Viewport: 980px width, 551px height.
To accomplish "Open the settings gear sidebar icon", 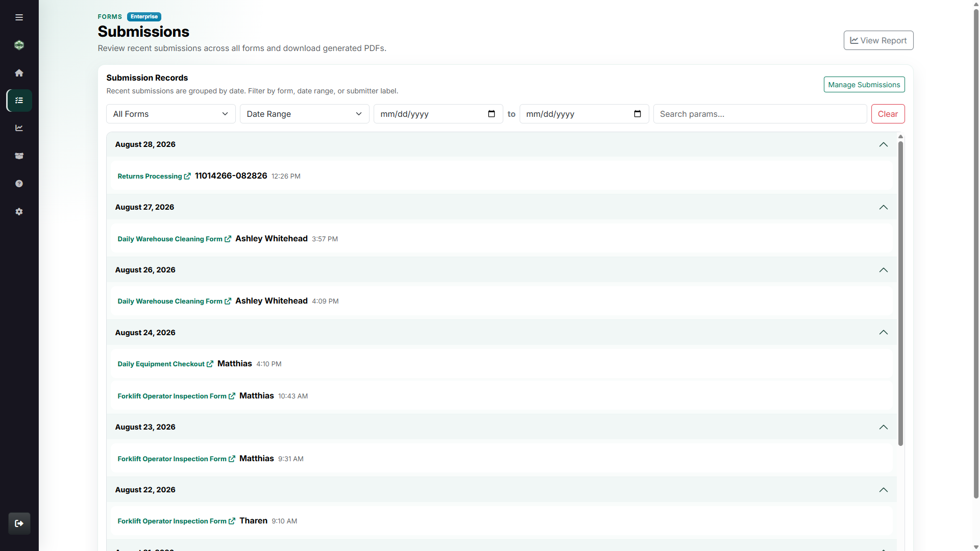I will 19,212.
